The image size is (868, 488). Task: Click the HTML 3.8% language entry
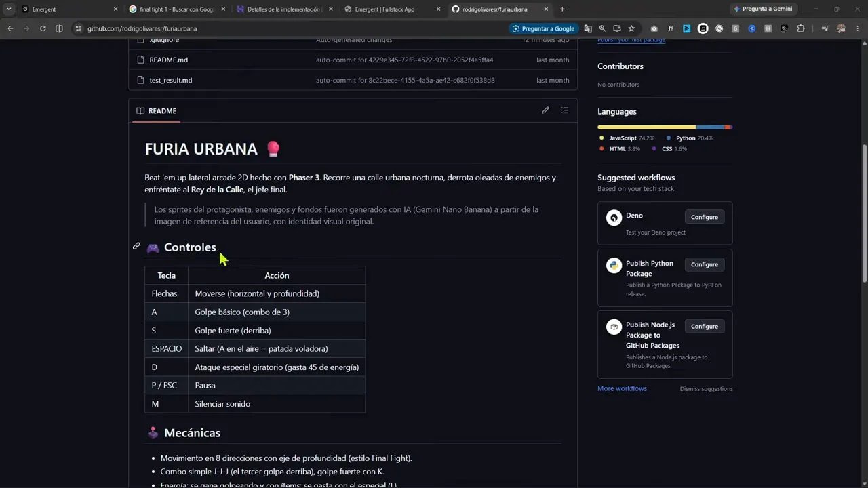(619, 148)
